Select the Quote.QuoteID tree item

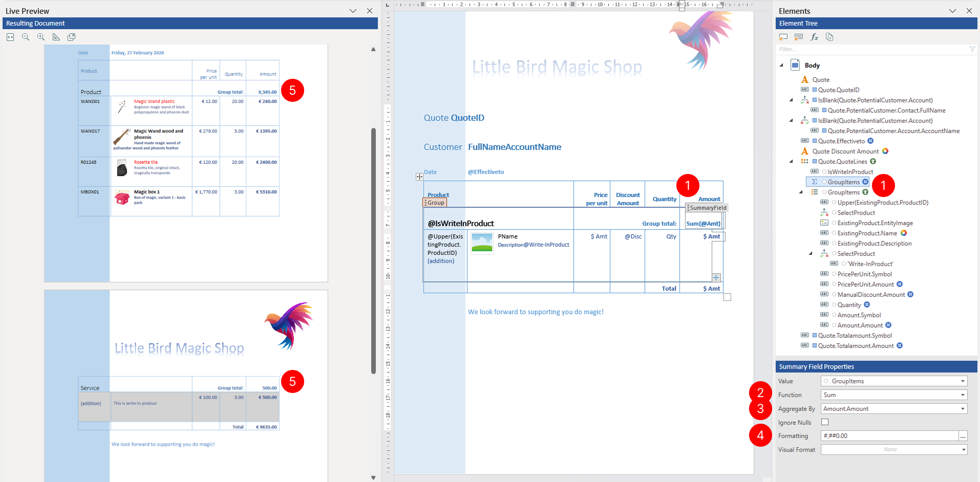(839, 90)
